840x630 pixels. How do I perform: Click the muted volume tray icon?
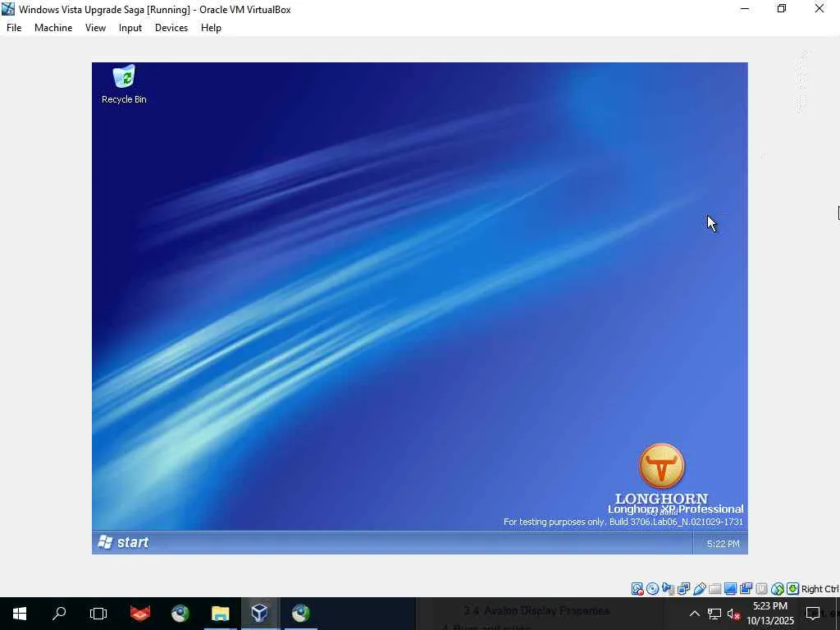pos(733,614)
